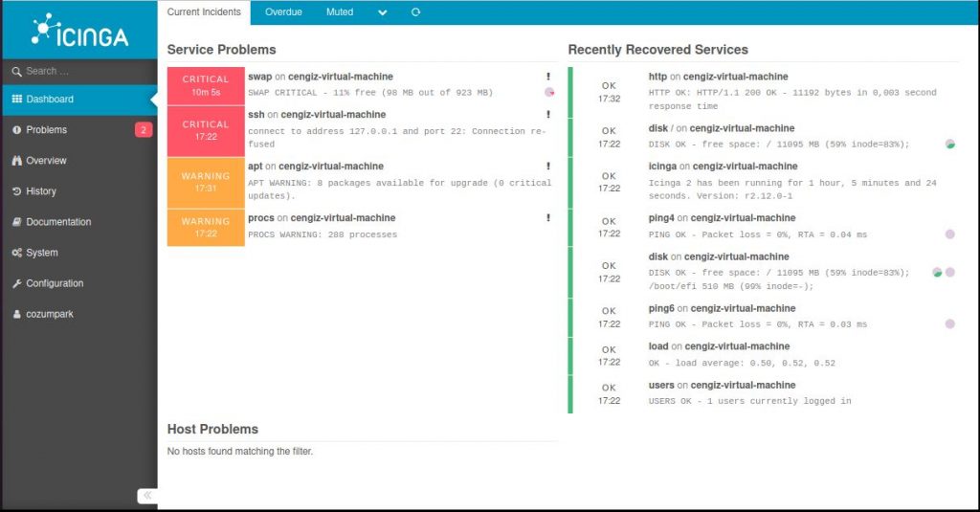The height and width of the screenshot is (512, 980).
Task: Click the Problems alert icon
Action: [x=17, y=130]
